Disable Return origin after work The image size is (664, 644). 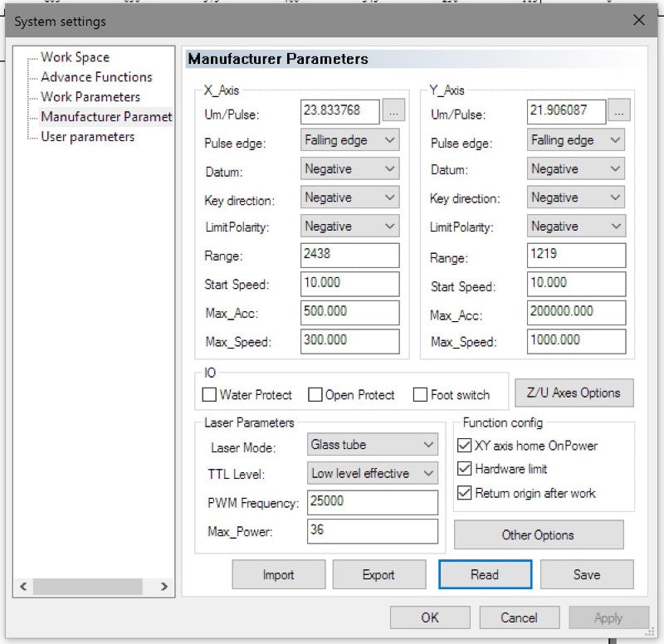pos(465,493)
